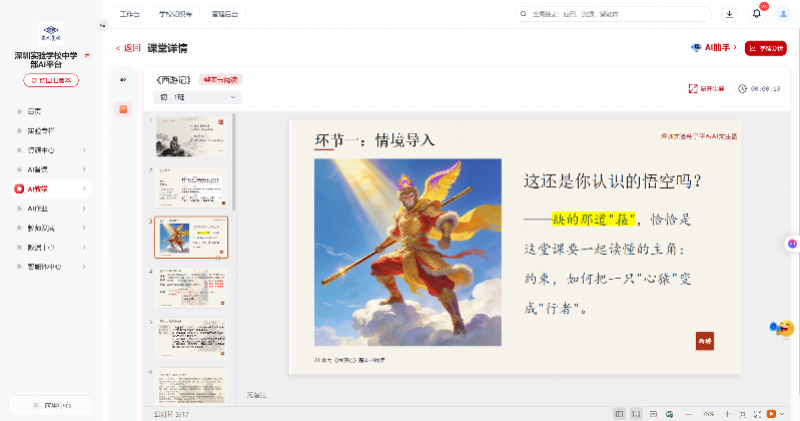Image resolution: width=800 pixels, height=421 pixels.
Task: Select slide 4 thumbnail
Action: tap(191, 288)
